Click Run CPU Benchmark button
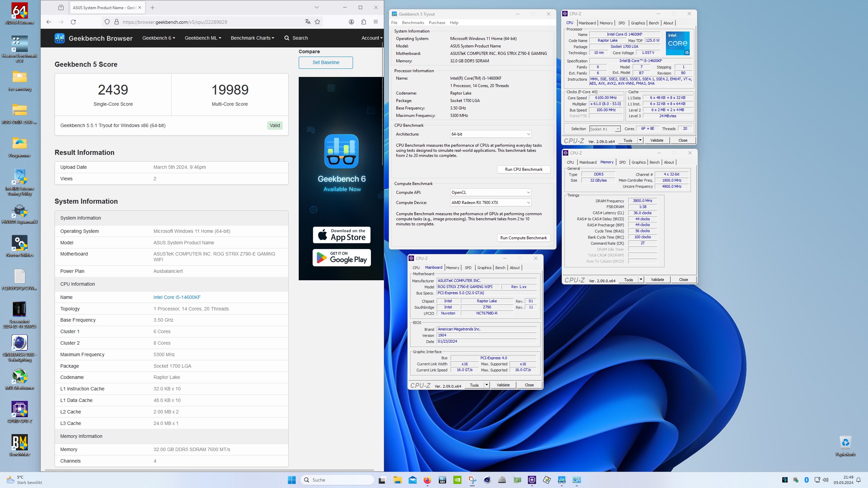 pos(524,169)
